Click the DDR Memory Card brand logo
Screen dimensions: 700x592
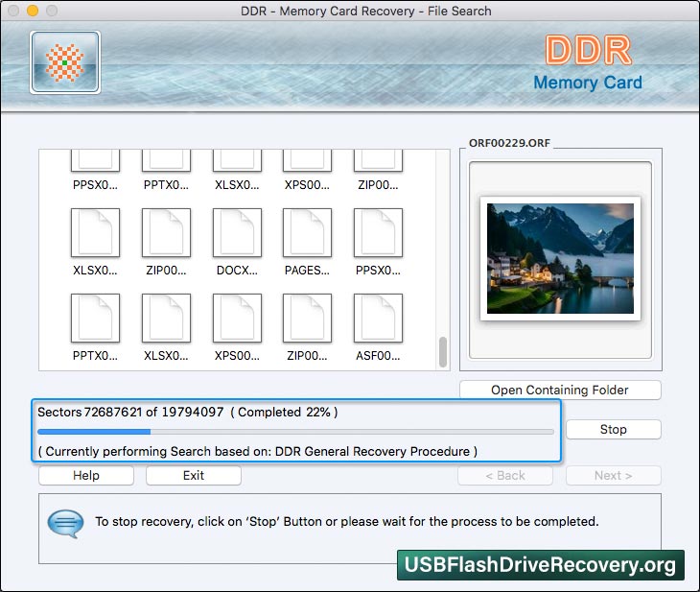click(588, 64)
